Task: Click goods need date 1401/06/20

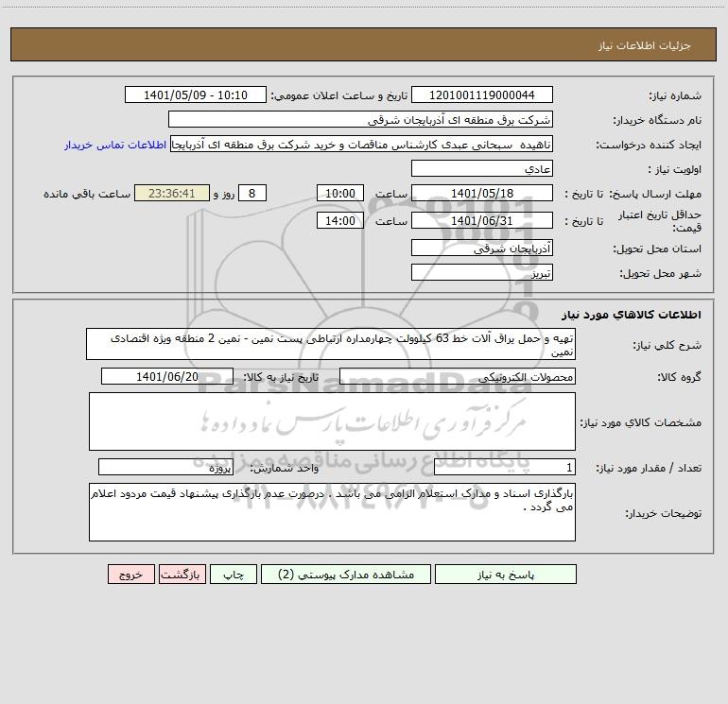Action: pos(167,376)
